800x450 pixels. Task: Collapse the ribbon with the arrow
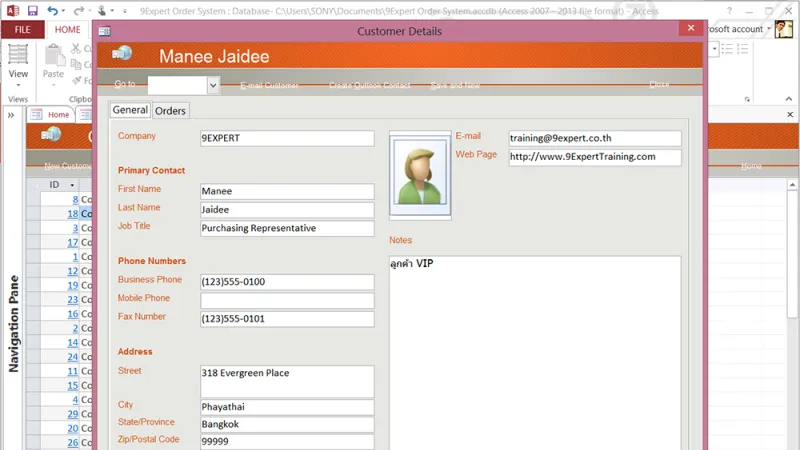point(789,99)
